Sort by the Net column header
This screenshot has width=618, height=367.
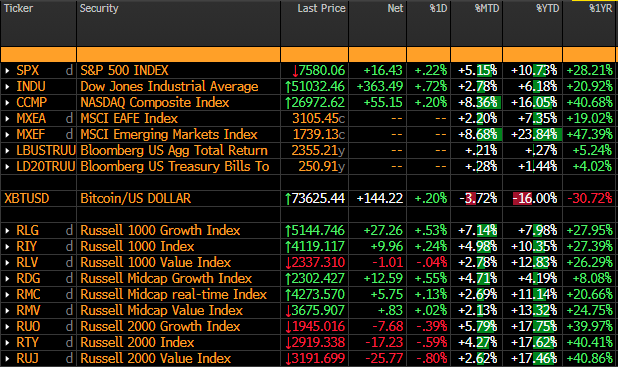tap(395, 8)
